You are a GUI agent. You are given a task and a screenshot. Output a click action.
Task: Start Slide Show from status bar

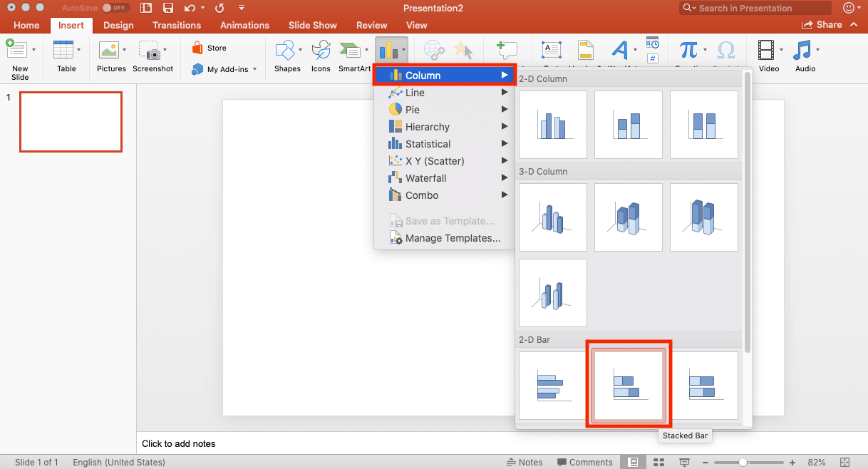pos(684,462)
